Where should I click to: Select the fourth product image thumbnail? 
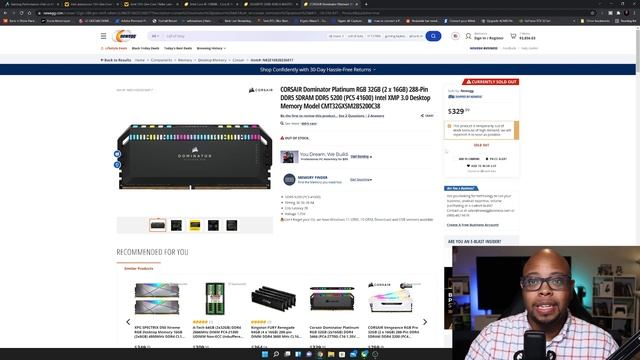pyautogui.click(x=213, y=225)
